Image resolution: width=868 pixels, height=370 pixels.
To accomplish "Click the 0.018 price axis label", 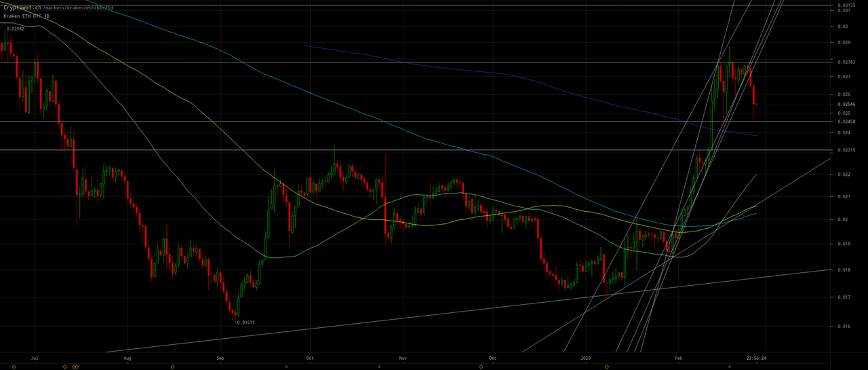I will [844, 270].
